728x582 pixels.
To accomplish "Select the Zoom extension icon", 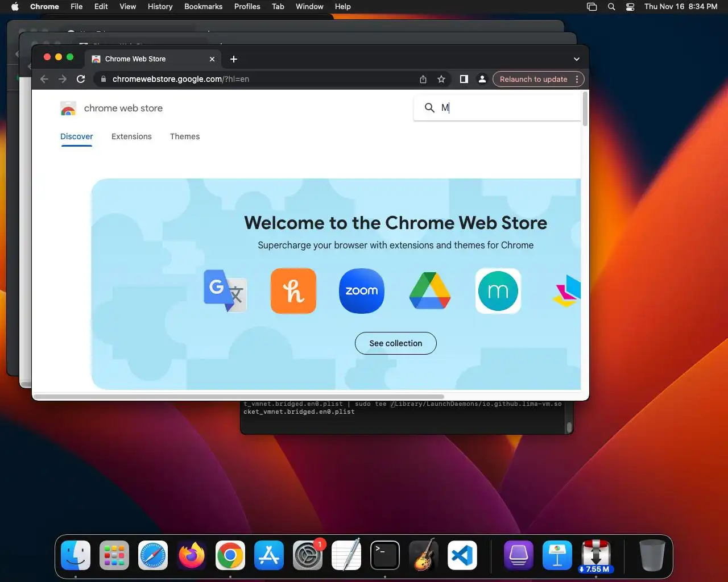I will point(362,291).
